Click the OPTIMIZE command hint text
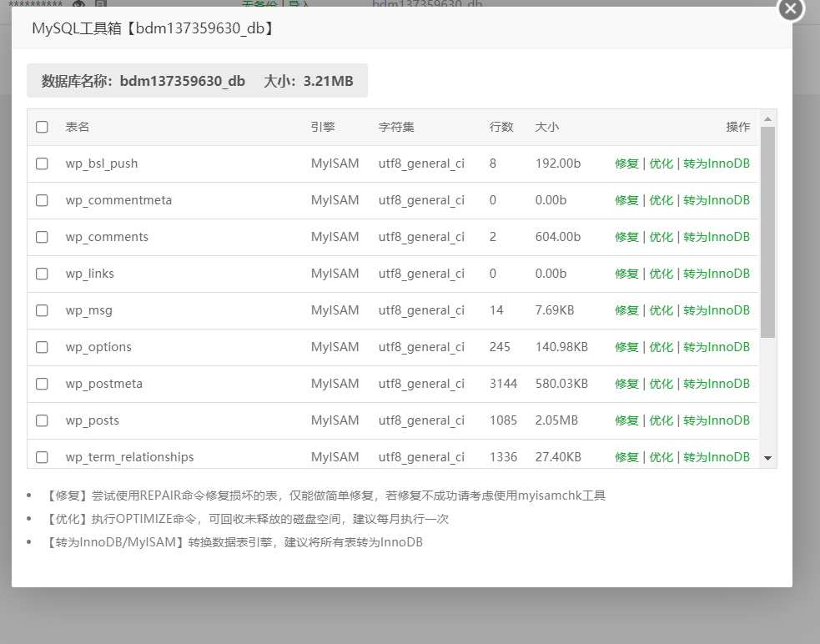 [x=247, y=519]
